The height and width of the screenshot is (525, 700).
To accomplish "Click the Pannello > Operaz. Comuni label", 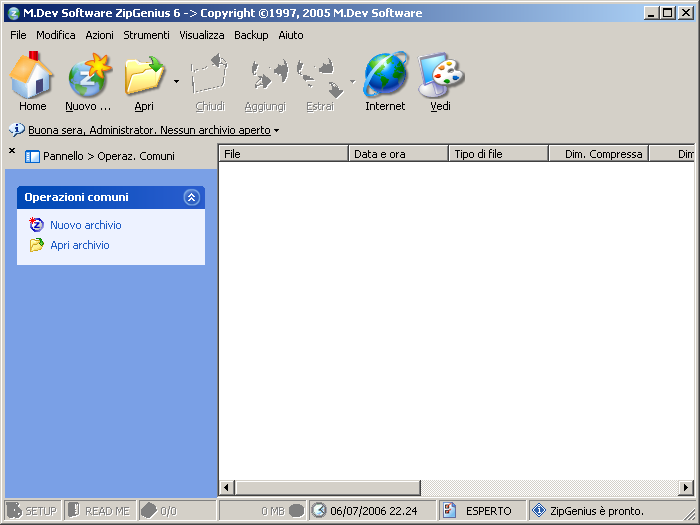I will pos(109,156).
